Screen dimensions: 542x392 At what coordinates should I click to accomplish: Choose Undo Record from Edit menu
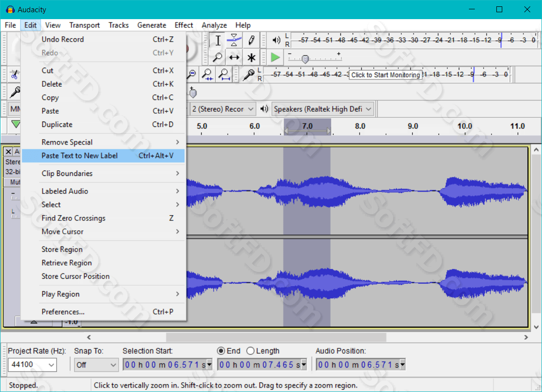point(103,39)
